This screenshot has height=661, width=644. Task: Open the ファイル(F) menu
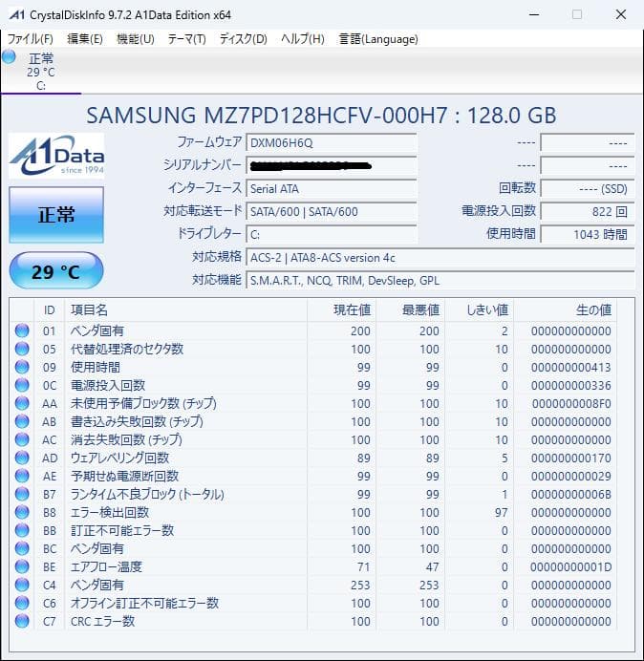31,39
